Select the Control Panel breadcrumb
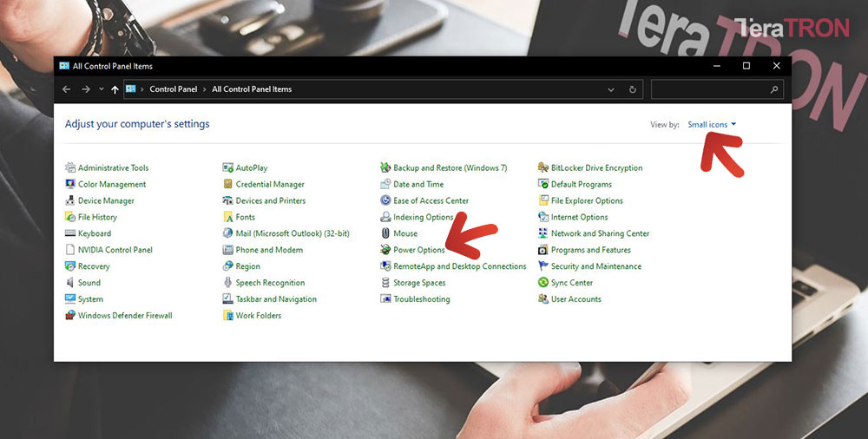868x439 pixels. [174, 89]
